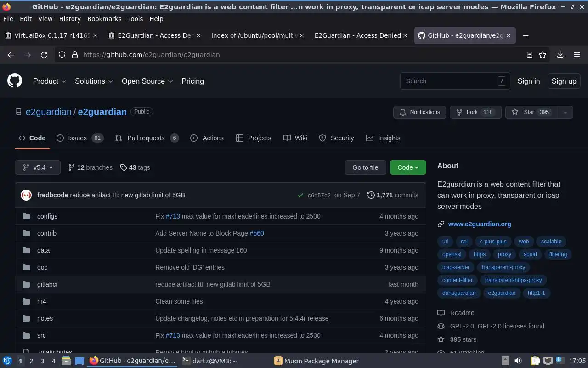Click the configs folder icon
The image size is (588, 368).
(x=26, y=216)
